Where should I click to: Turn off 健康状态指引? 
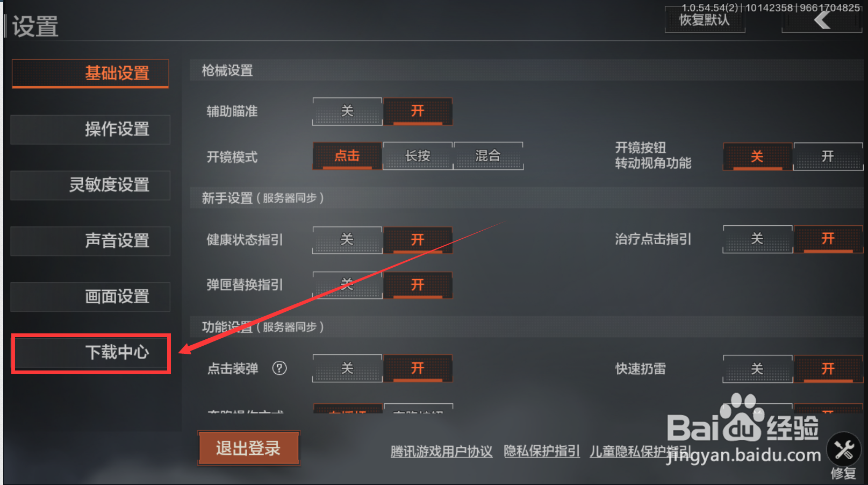tap(347, 240)
